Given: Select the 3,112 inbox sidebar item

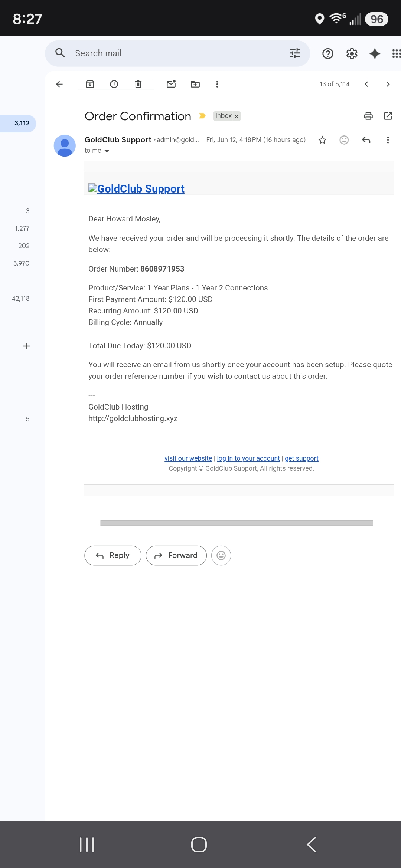Looking at the screenshot, I should click(x=18, y=123).
